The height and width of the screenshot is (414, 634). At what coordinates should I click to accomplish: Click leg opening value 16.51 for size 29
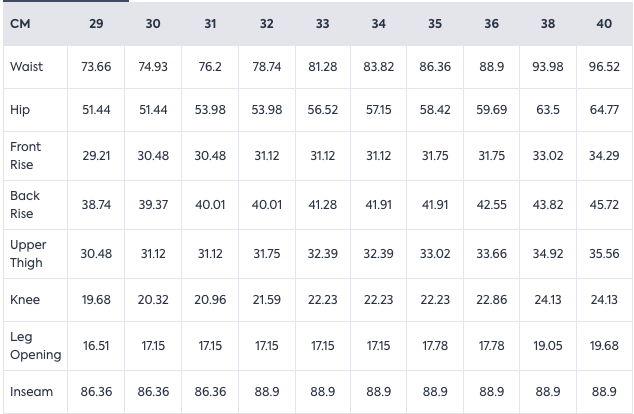(x=96, y=346)
